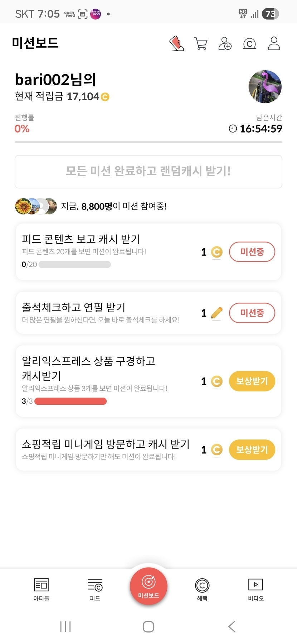The width and height of the screenshot is (297, 644).
Task: Tap the invite friend icon
Action: [225, 44]
